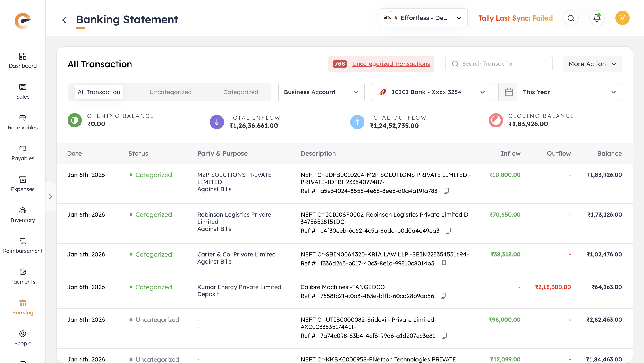Click the Tally Last Sync: Failed text
This screenshot has height=363, width=644.
pyautogui.click(x=515, y=18)
